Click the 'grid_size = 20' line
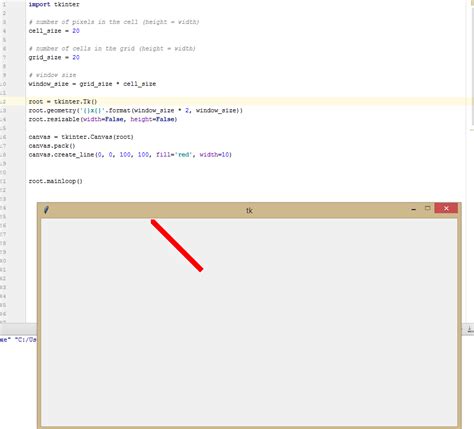 [x=54, y=57]
